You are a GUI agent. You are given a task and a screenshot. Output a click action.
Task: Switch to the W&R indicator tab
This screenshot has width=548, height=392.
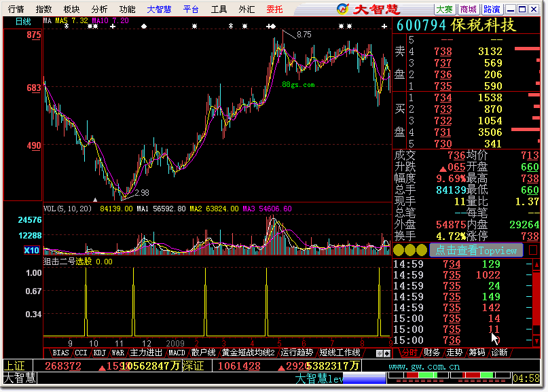[118, 353]
